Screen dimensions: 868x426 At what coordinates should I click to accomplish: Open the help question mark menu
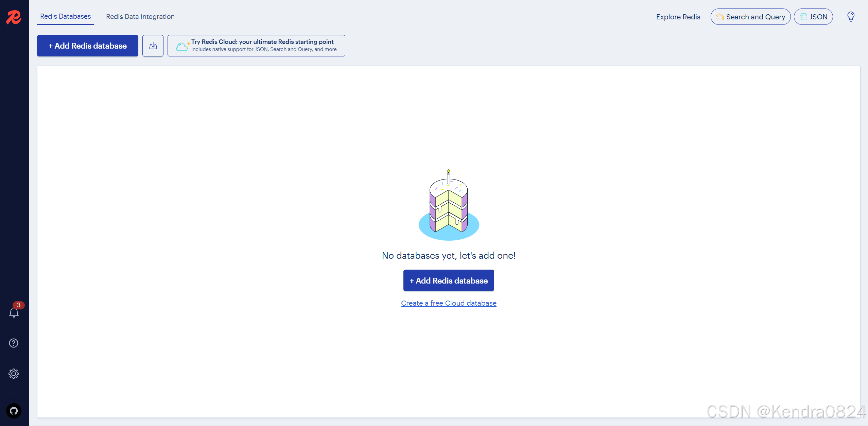[14, 343]
